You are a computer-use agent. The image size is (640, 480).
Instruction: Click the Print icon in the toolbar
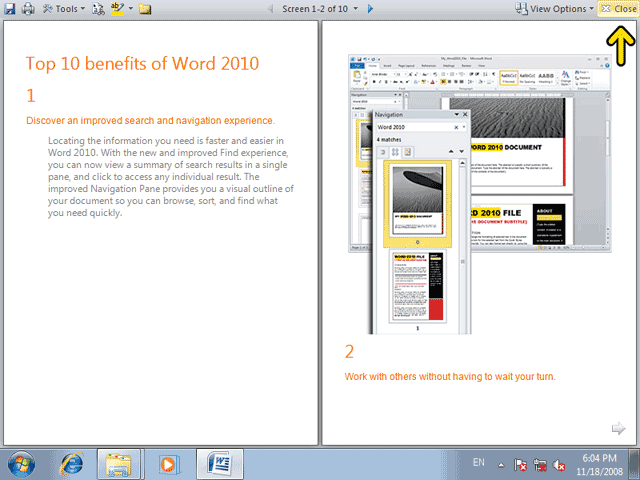(28, 8)
